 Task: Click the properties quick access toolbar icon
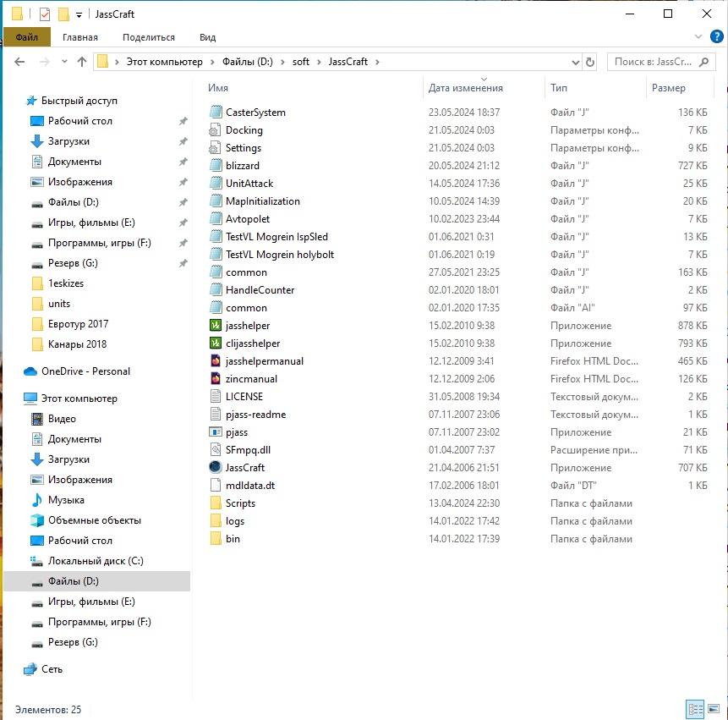click(45, 14)
